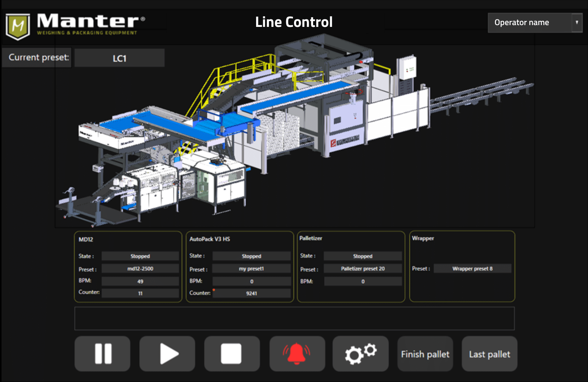Click Palletizer preset 20 field

[x=363, y=269]
